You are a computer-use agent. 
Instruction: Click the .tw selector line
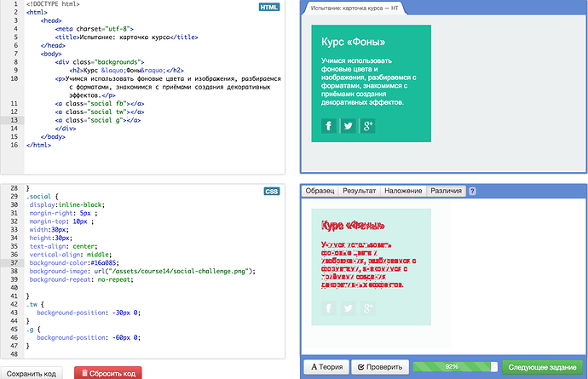[35, 304]
